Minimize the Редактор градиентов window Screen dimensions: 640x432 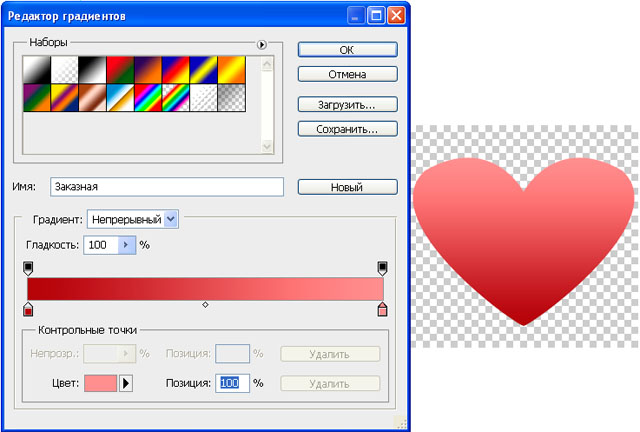(356, 16)
